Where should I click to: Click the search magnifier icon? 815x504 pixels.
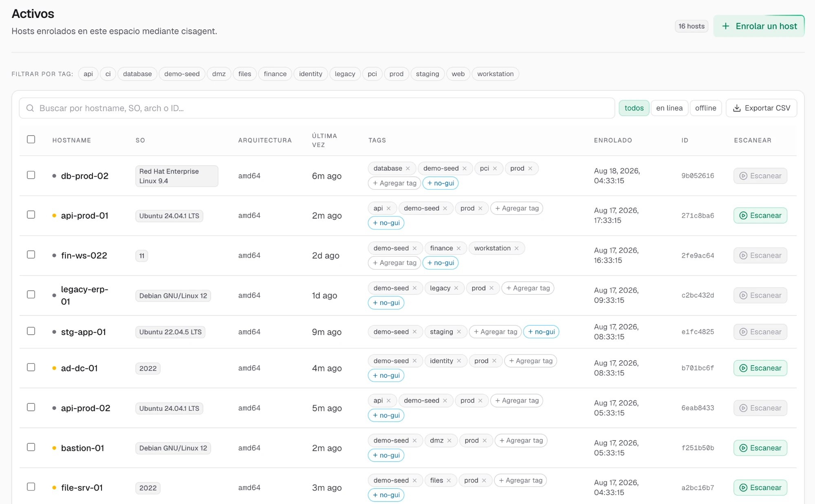tap(30, 108)
